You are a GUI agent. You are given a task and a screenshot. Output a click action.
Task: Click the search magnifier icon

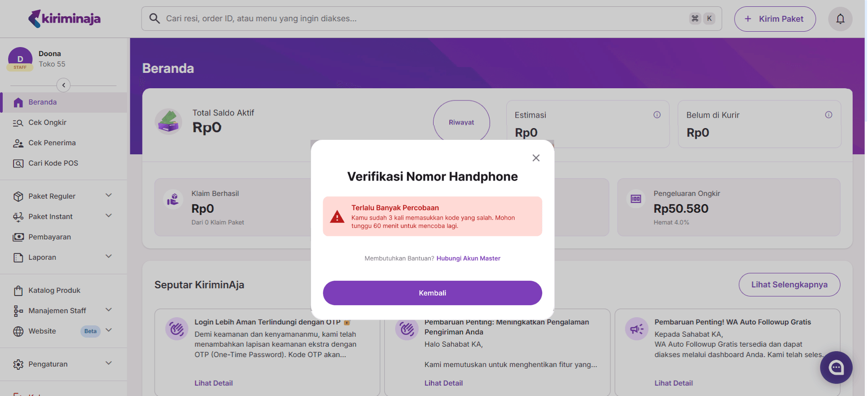[155, 19]
